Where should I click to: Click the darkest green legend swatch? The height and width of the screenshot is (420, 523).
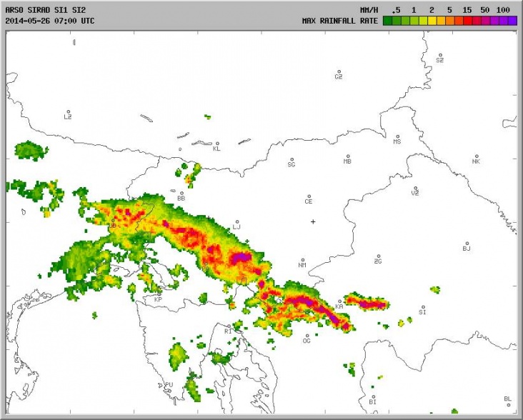tap(387, 21)
